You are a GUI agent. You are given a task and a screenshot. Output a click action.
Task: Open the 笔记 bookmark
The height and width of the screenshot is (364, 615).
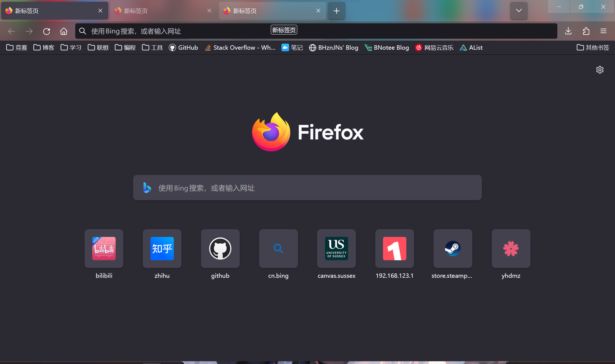tap(292, 47)
